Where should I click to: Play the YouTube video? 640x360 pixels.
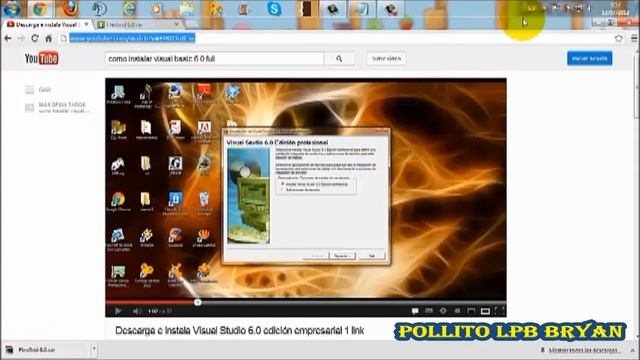tap(118, 311)
